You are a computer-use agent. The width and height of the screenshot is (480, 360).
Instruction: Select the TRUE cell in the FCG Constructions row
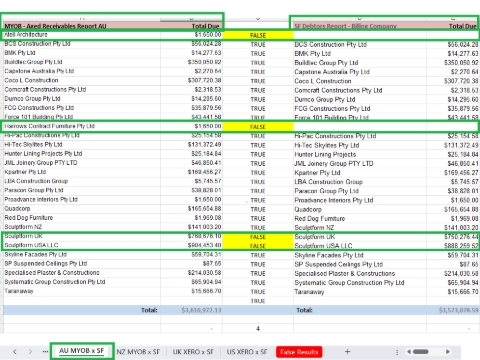(258, 109)
